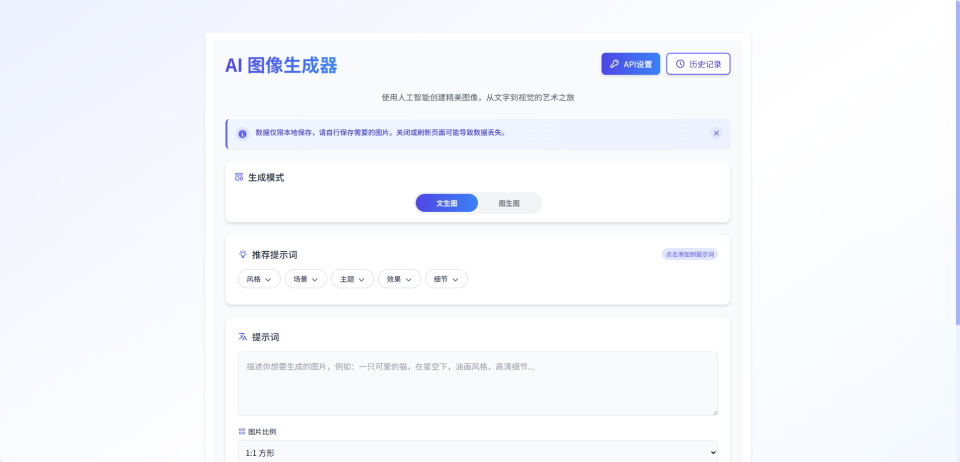This screenshot has width=960, height=462.
Task: Focus the prompt description text area
Action: (478, 384)
